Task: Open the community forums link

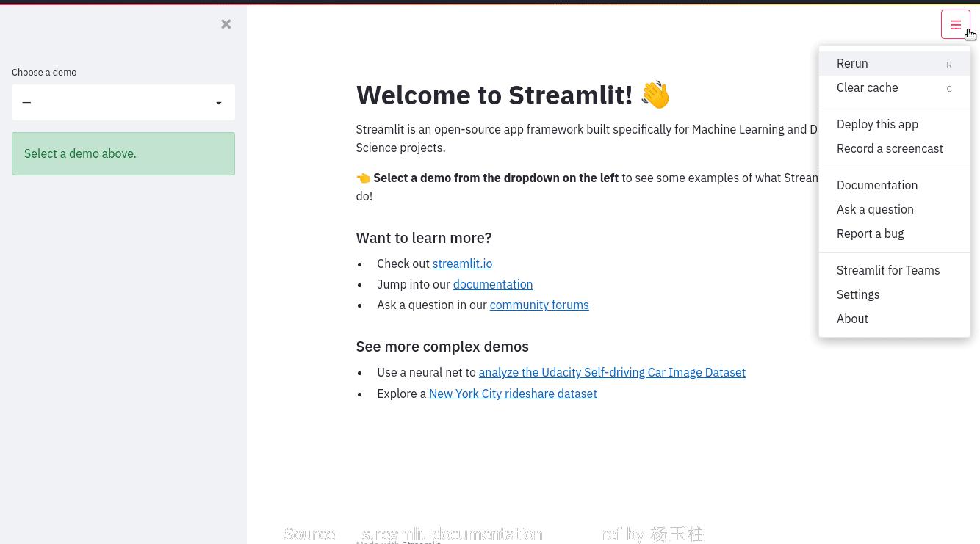Action: pos(538,305)
